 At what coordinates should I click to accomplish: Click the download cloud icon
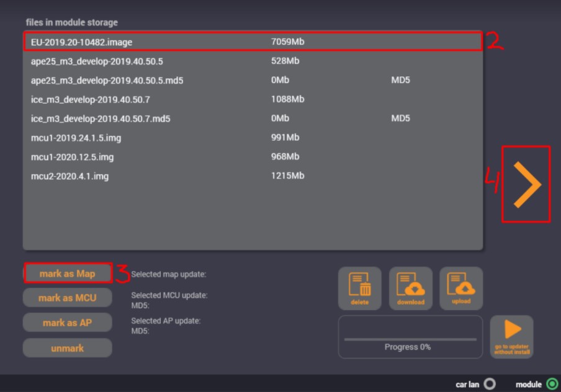tap(410, 288)
